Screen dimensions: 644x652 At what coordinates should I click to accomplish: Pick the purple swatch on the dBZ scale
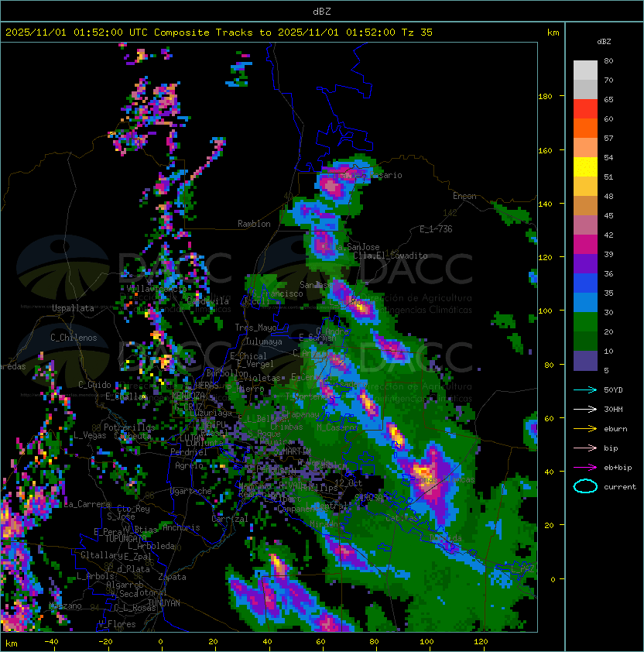pos(585,263)
